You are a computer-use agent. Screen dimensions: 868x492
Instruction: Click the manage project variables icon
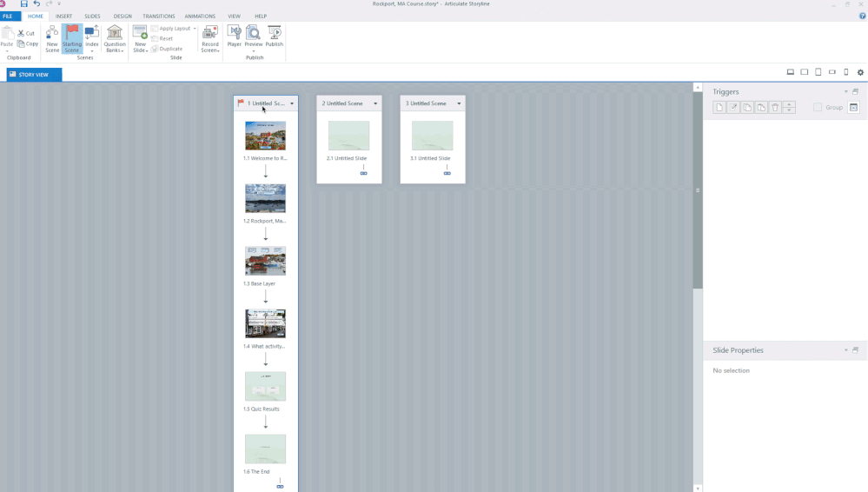853,108
